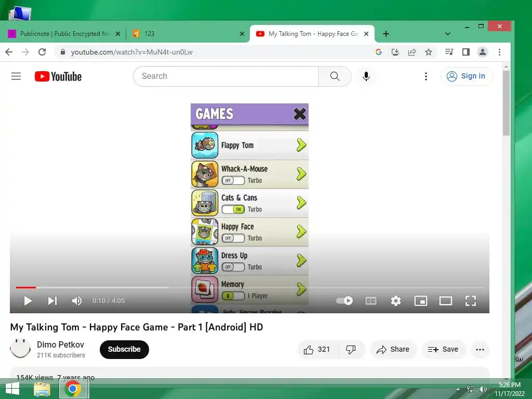Toggle Chrome side panel
The height and width of the screenshot is (399, 532).
[466, 52]
